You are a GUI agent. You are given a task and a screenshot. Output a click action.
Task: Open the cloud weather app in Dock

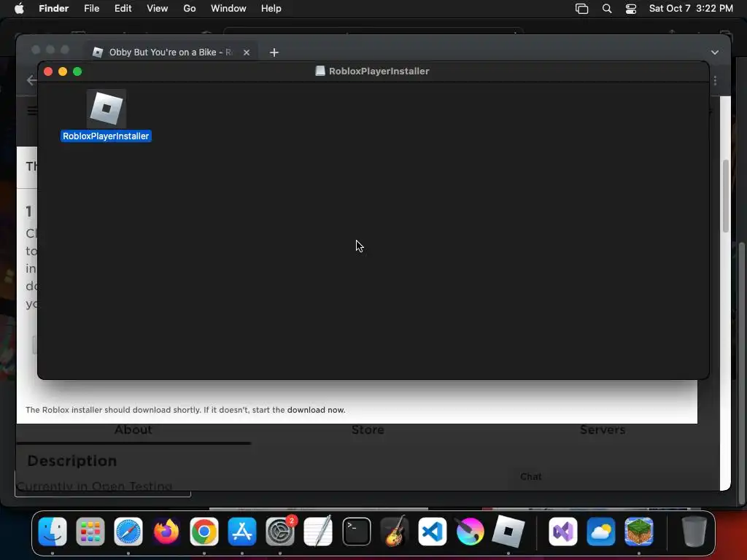point(601,532)
